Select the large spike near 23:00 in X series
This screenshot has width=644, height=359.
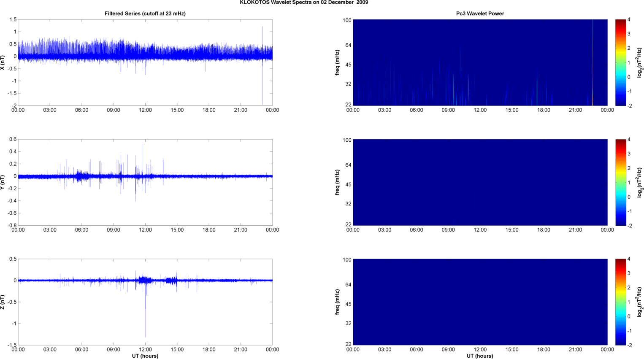click(x=262, y=65)
